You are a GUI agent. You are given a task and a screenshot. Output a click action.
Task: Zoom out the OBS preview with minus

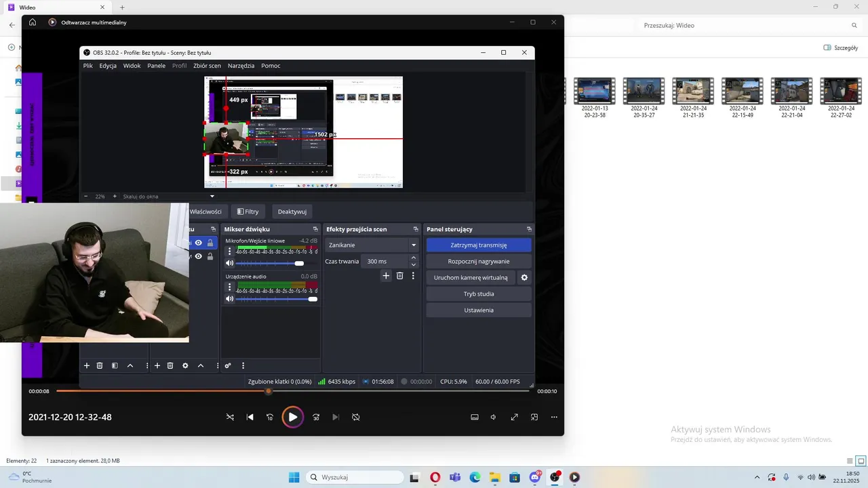click(x=86, y=197)
